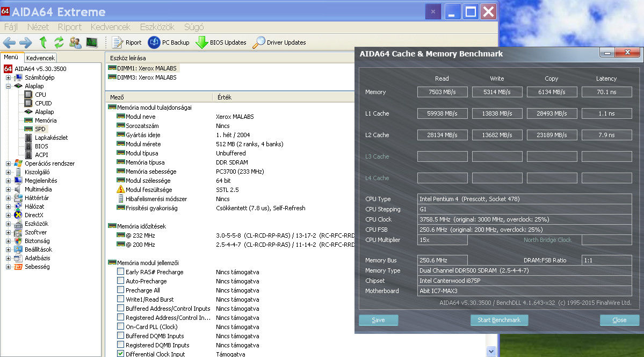Image resolution: width=644 pixels, height=357 pixels.
Task: Click the Memory Read value 7503 MB/s
Action: tap(443, 92)
